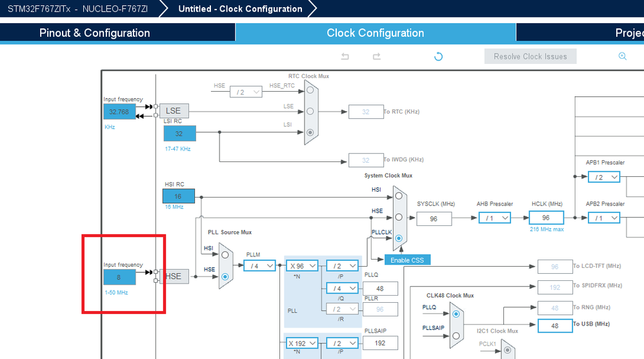644x359 pixels.
Task: Select HSI in the PLL Source Mux
Action: point(225,255)
